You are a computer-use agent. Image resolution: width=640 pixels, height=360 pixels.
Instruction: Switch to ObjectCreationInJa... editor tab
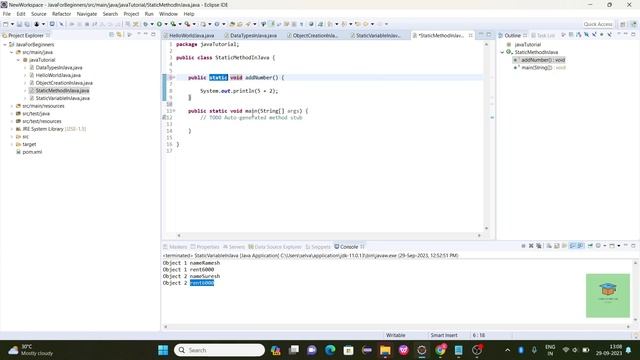coord(315,36)
